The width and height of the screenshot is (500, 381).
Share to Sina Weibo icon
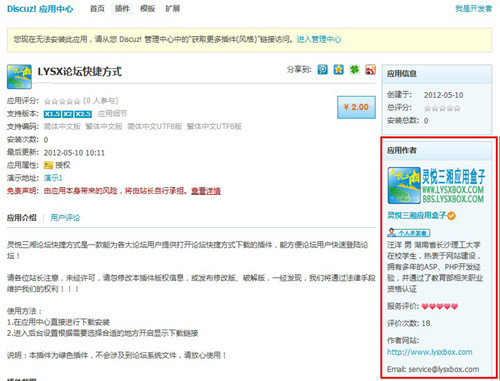(371, 70)
